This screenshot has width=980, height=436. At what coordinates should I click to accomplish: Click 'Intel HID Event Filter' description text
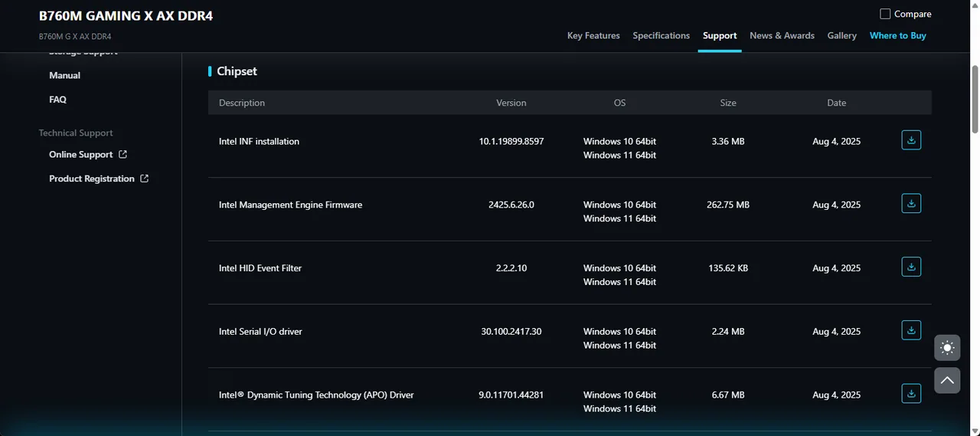coord(260,268)
